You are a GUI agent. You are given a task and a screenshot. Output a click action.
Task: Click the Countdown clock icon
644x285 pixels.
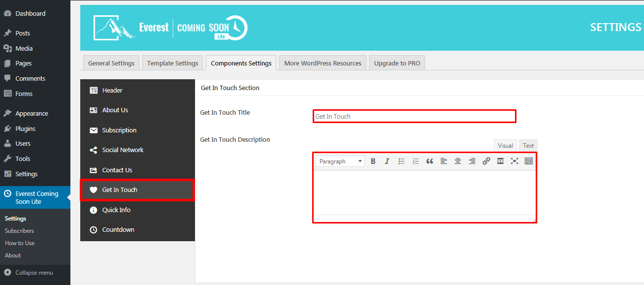coord(94,230)
